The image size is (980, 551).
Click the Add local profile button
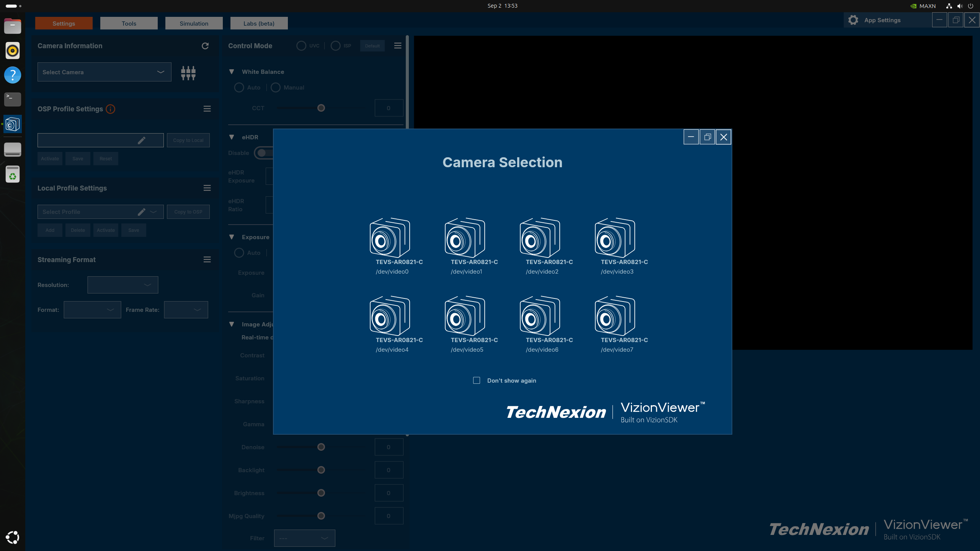tap(50, 230)
